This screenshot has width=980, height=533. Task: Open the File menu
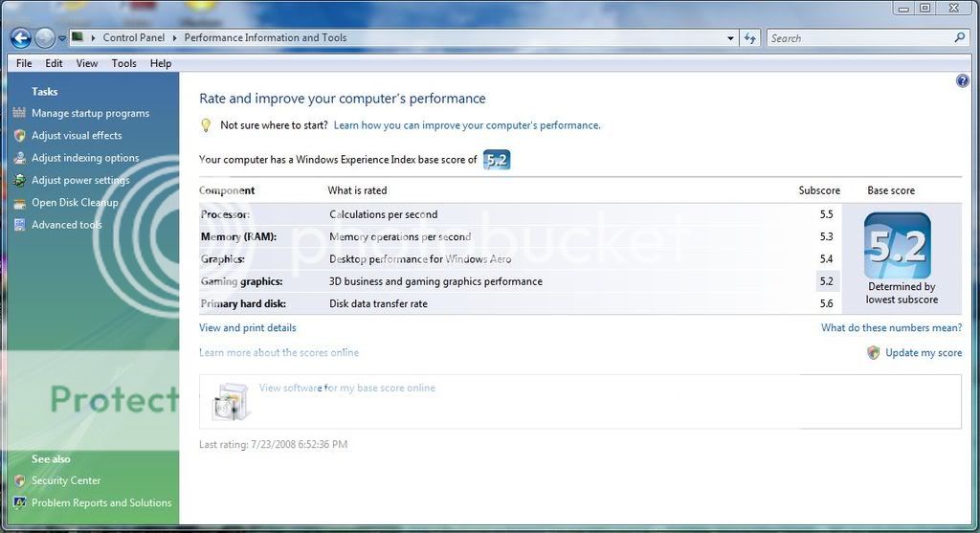pyautogui.click(x=24, y=63)
